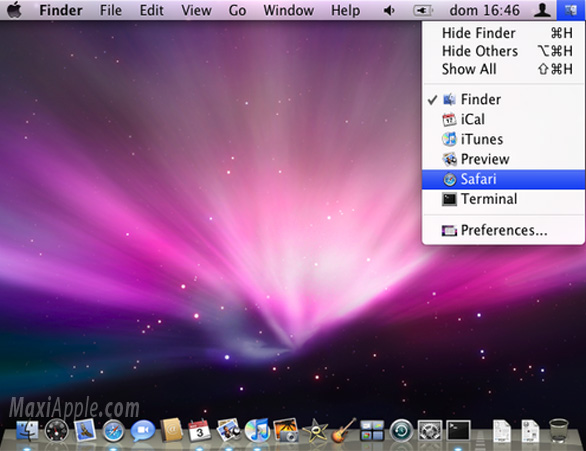
Task: Open the File menu
Action: pos(111,10)
